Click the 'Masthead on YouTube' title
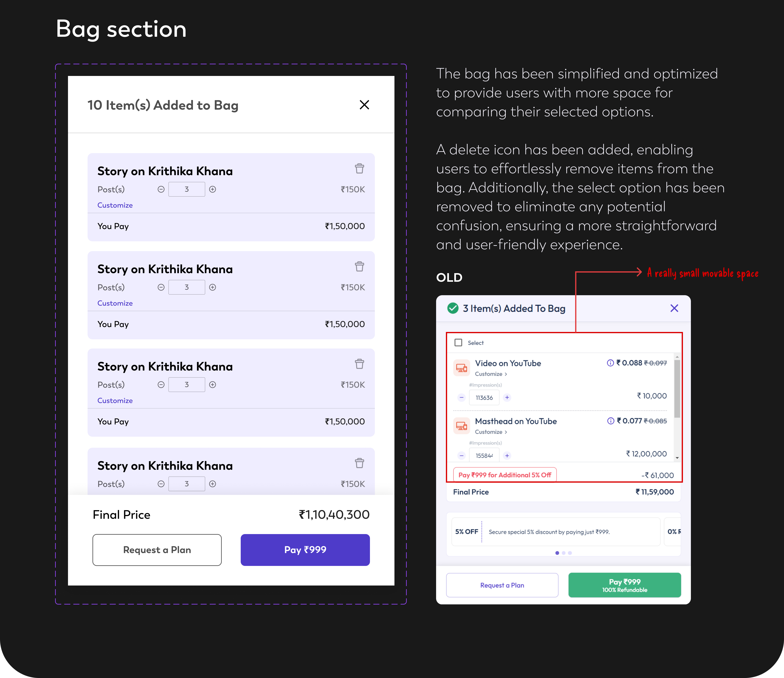Screen dimensions: 784x678 click(516, 421)
